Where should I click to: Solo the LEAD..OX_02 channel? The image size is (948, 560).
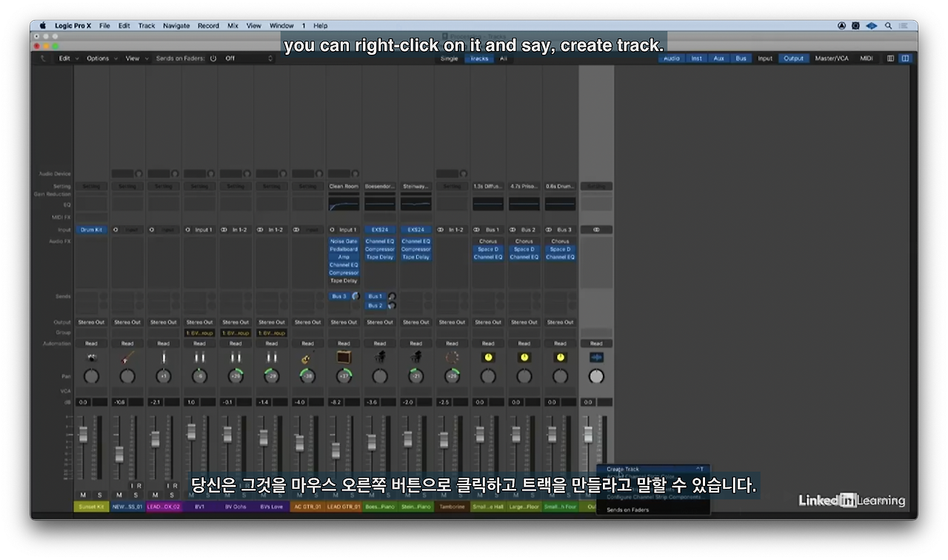coord(171,495)
